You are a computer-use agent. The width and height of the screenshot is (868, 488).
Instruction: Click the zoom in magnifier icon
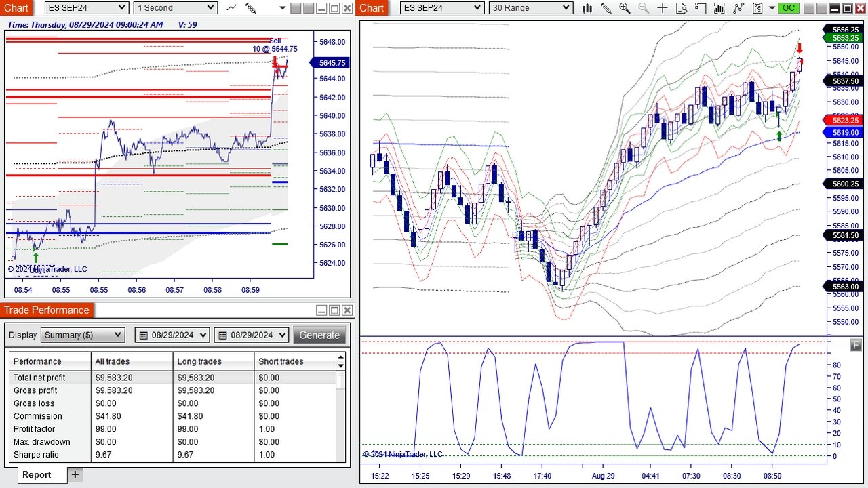(x=625, y=8)
